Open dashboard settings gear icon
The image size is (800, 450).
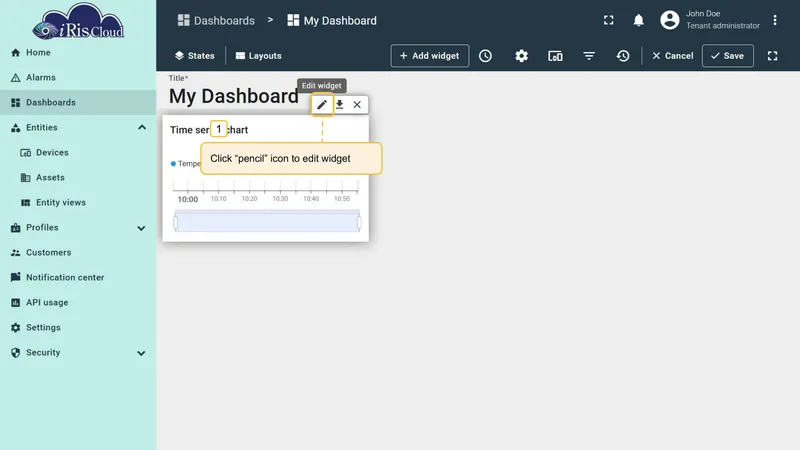(521, 56)
